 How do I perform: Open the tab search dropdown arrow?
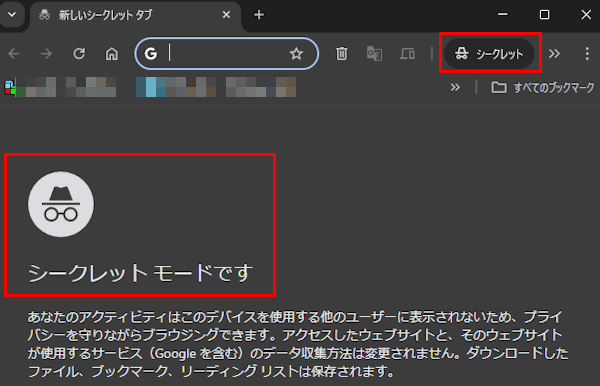(12, 15)
